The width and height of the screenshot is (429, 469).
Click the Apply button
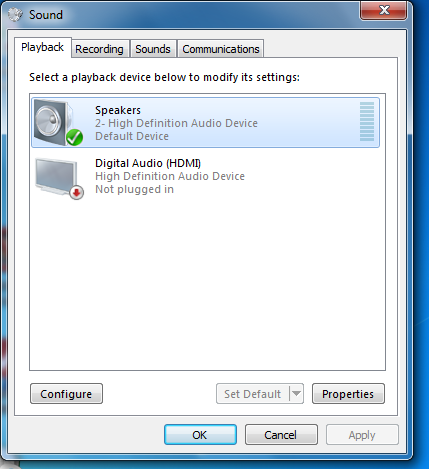click(x=362, y=435)
